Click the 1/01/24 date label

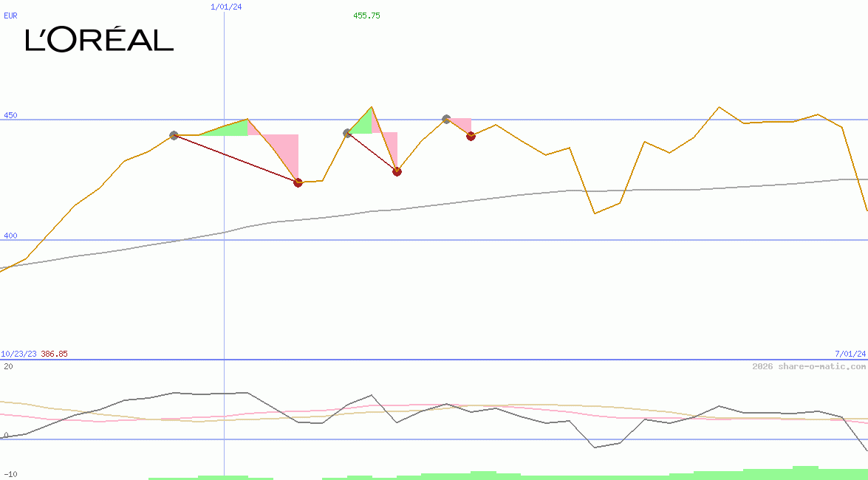(226, 7)
